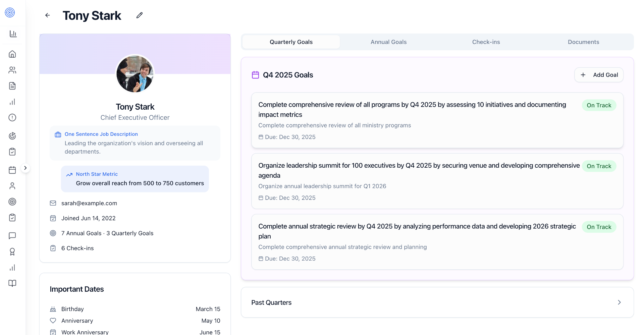
Task: Open One Sentence Job Description details
Action: 101,134
